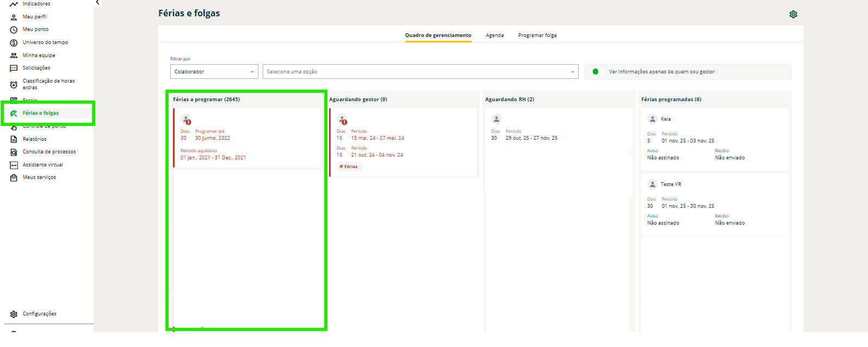Toggle 'Ver informações apenas de quem sou gestor'
Viewport: 868px width, 347px height.
pyautogui.click(x=598, y=72)
